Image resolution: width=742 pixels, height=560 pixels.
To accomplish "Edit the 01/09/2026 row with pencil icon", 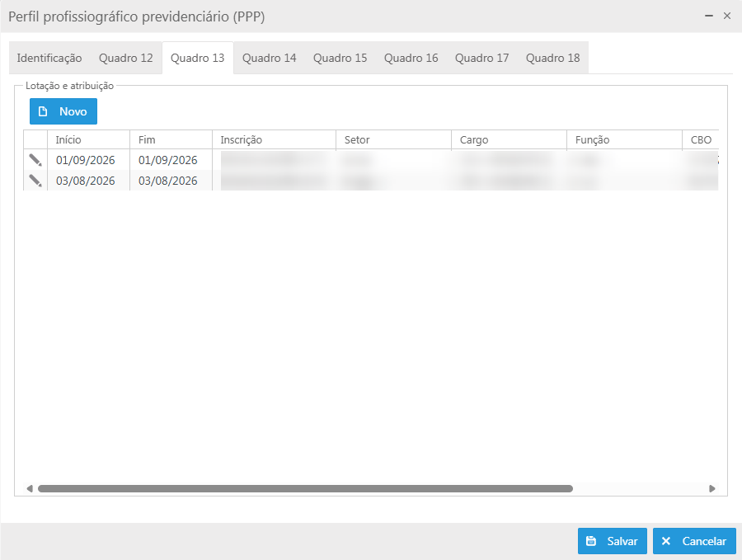I will tap(35, 160).
